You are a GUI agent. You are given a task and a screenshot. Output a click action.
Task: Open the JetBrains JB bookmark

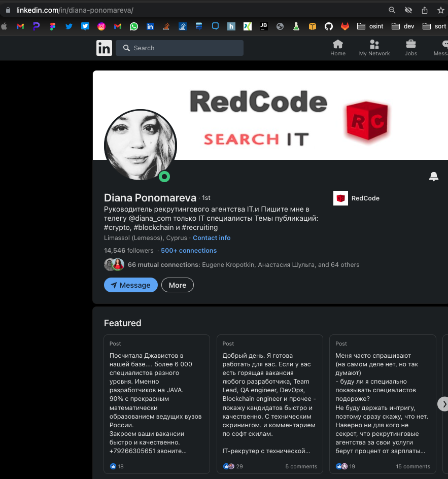263,26
